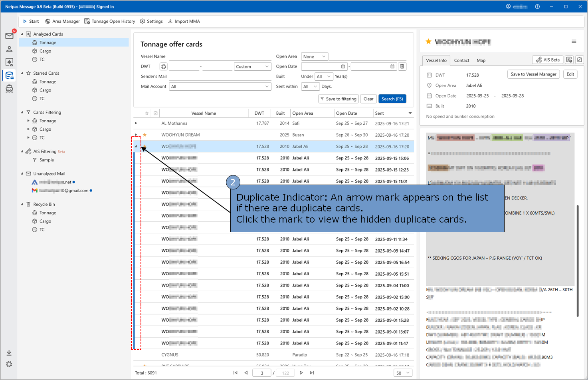Click the DWT gear settings icon
Viewport: 588px width, 380px height.
pyautogui.click(x=164, y=67)
